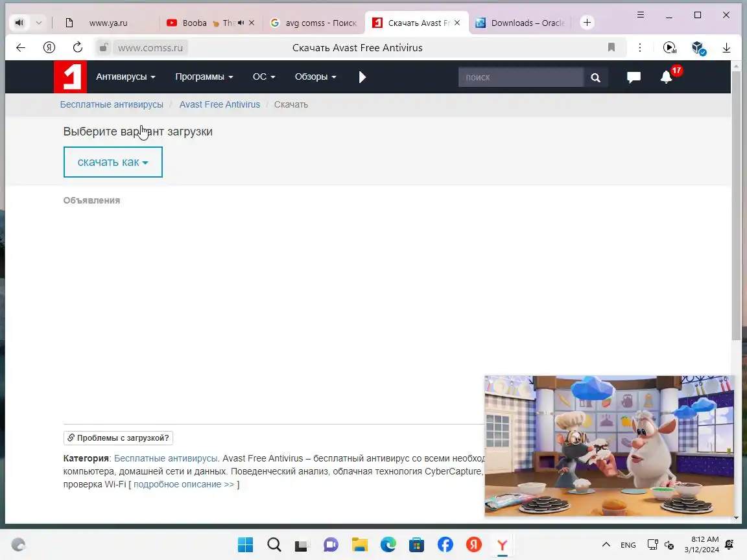Switch to the Downloads – Oracle tab

(x=520, y=23)
